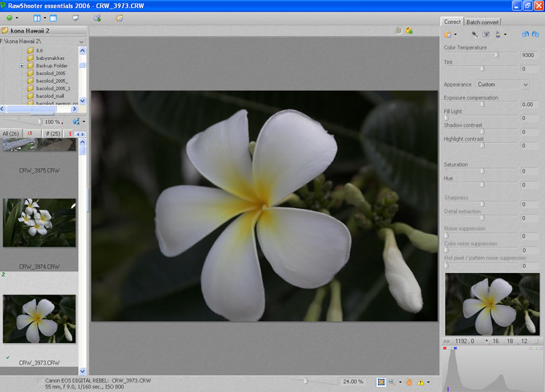Select the All (26) filter tab
Image resolution: width=545 pixels, height=392 pixels.
11,133
